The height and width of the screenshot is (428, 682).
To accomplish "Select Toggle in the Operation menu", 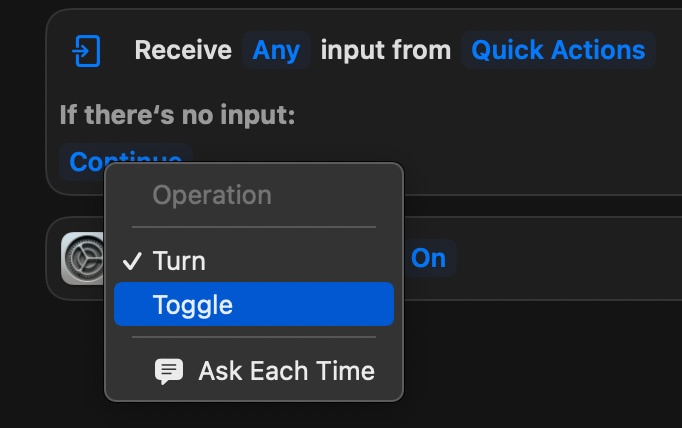I will (x=254, y=305).
